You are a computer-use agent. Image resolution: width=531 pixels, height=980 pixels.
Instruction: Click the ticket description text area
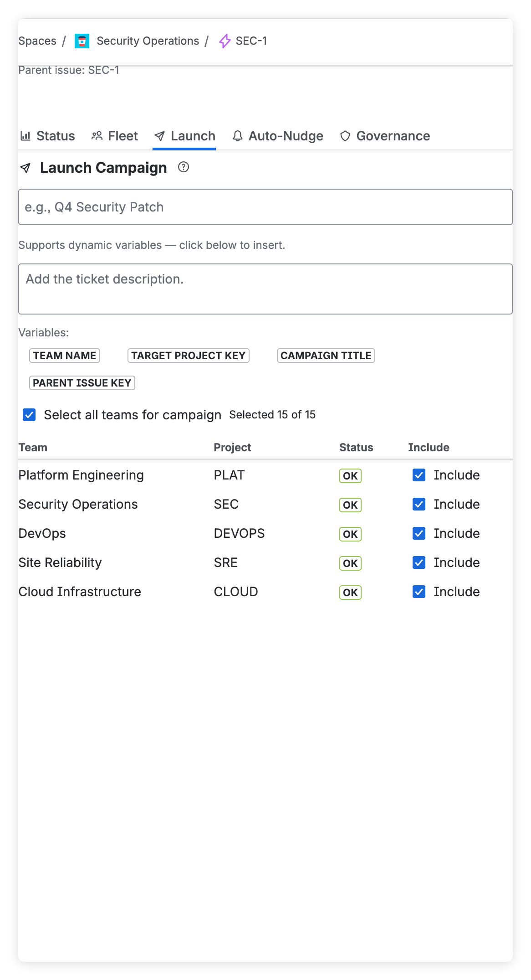pyautogui.click(x=265, y=289)
